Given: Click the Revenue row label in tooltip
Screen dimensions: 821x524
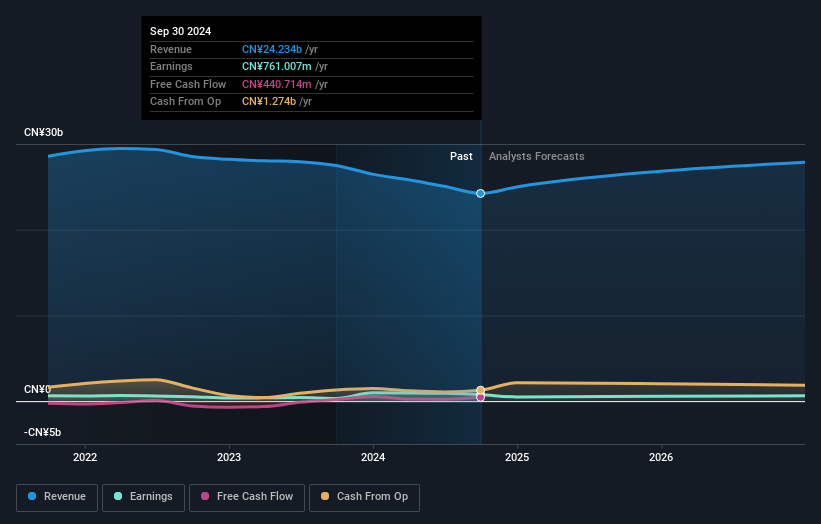Looking at the screenshot, I should click(x=171, y=49).
